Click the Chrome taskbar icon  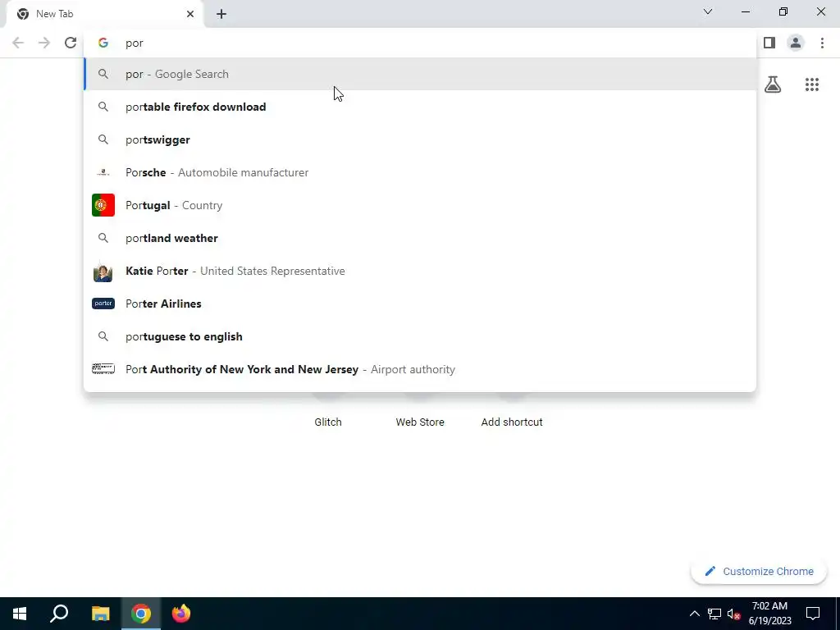point(141,614)
